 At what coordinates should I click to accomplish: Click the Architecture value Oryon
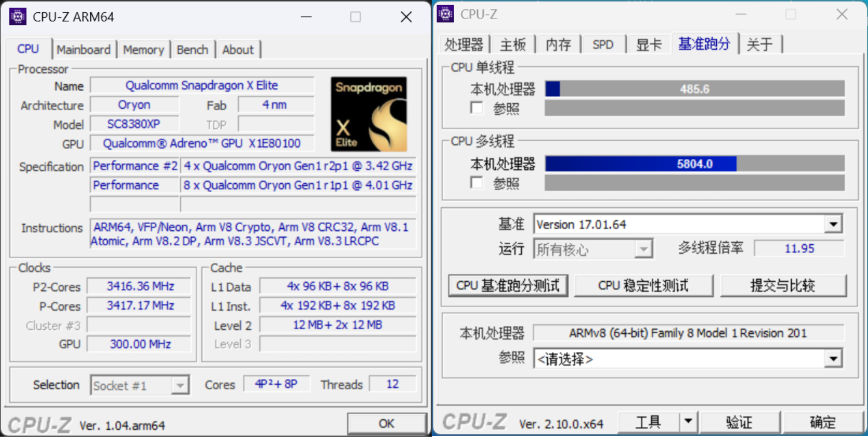click(x=134, y=105)
